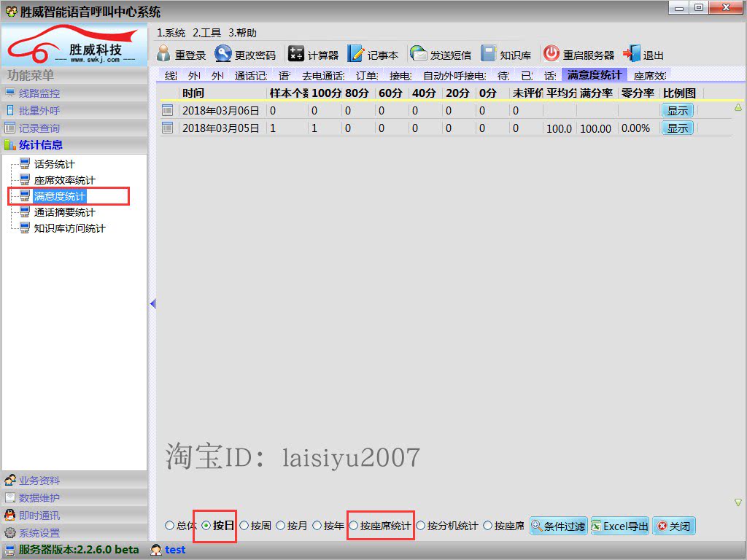747x560 pixels.
Task: Switch to the 订单 tab
Action: click(367, 75)
